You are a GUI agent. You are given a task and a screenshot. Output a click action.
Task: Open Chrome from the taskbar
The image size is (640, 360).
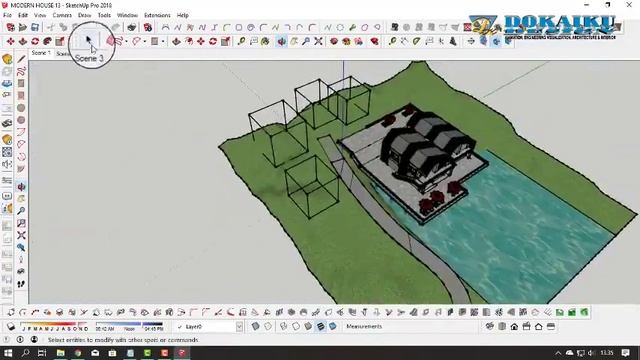78,353
